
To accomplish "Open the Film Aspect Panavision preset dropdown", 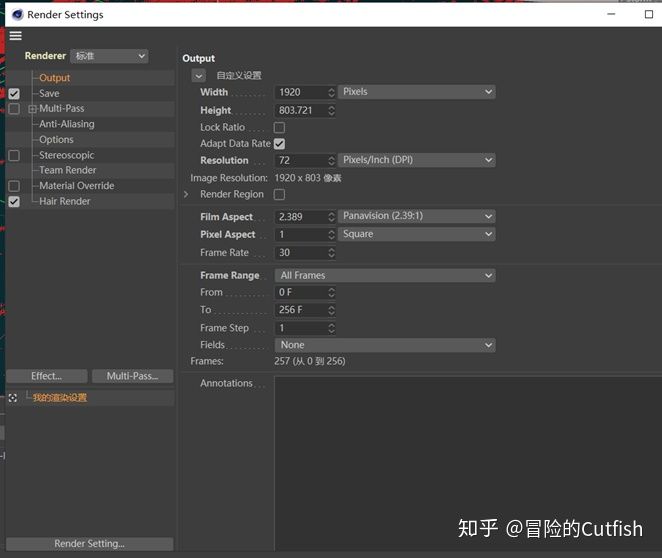I will (x=417, y=217).
